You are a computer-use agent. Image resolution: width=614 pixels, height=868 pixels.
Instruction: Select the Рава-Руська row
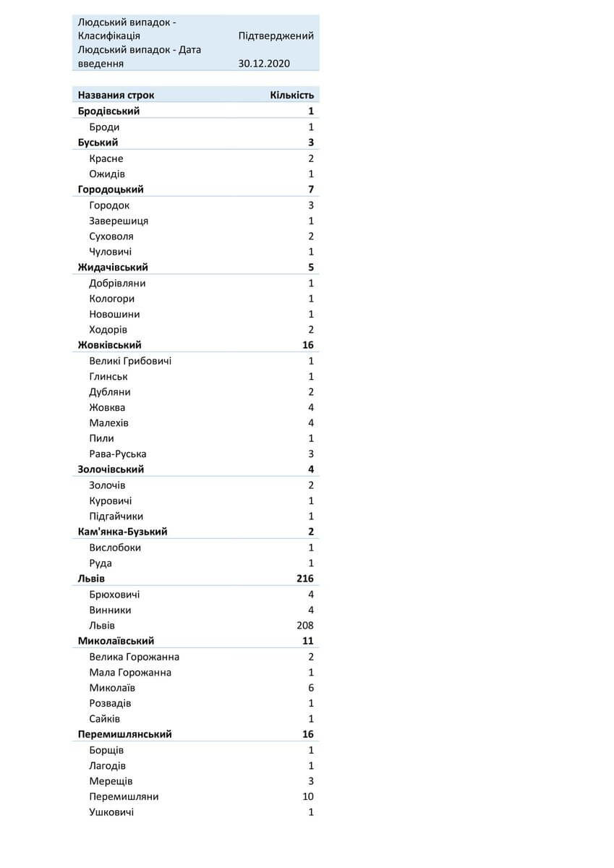pos(118,454)
